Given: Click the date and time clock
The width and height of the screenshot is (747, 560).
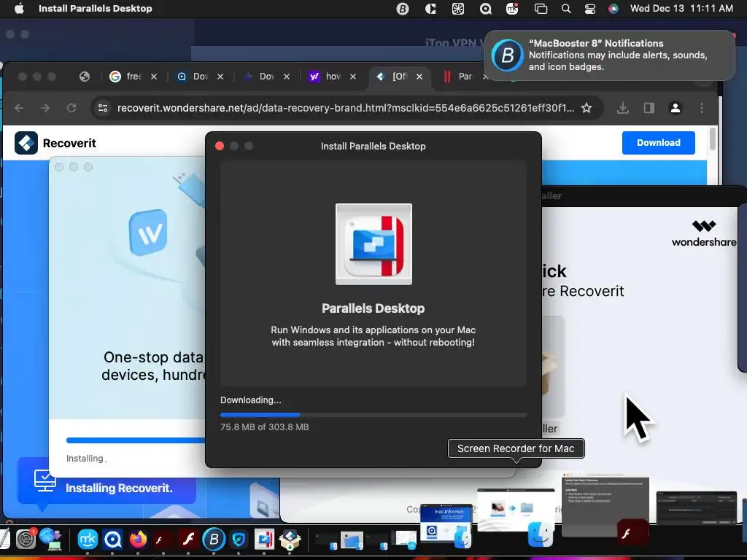Looking at the screenshot, I should (x=681, y=8).
